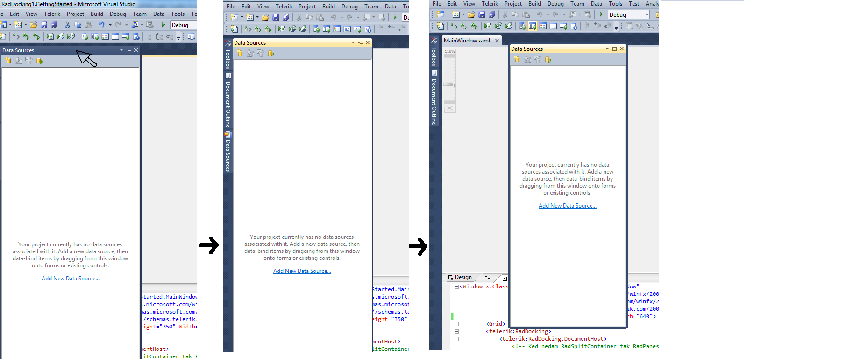Open Toolbox side tab in right screenshot

click(x=434, y=53)
